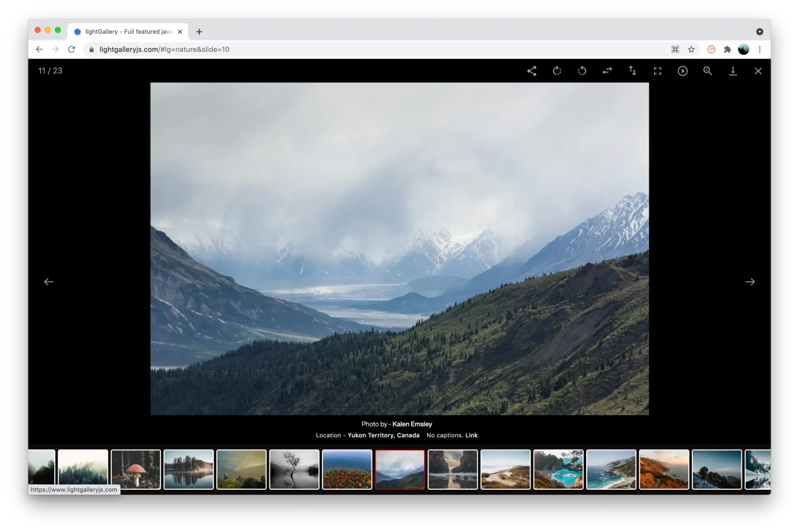Select the lone tree in water thumbnail
The width and height of the screenshot is (799, 532).
[294, 469]
